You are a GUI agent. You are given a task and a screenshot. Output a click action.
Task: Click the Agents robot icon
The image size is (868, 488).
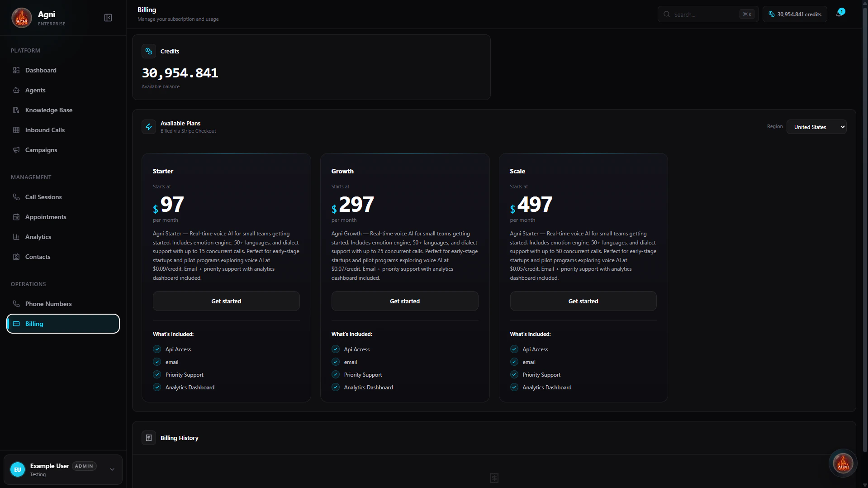[16, 90]
